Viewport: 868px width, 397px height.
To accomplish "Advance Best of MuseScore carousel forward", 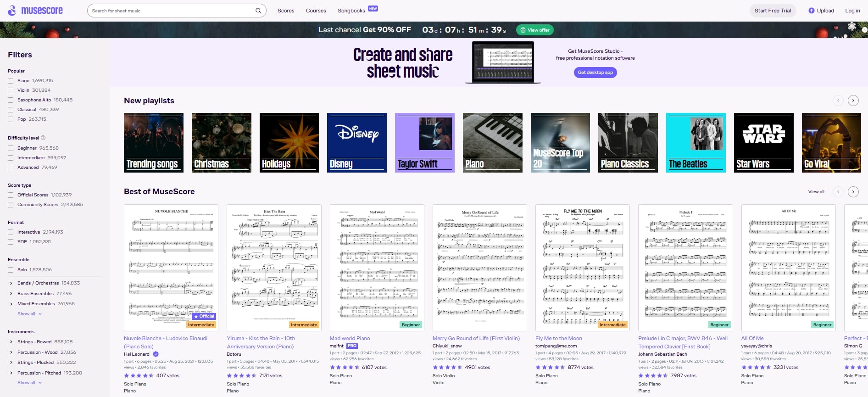I will pos(853,192).
